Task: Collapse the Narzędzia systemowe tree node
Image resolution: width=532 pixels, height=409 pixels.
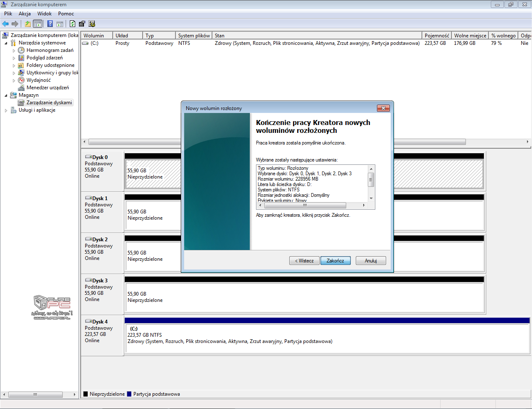Action: point(6,43)
